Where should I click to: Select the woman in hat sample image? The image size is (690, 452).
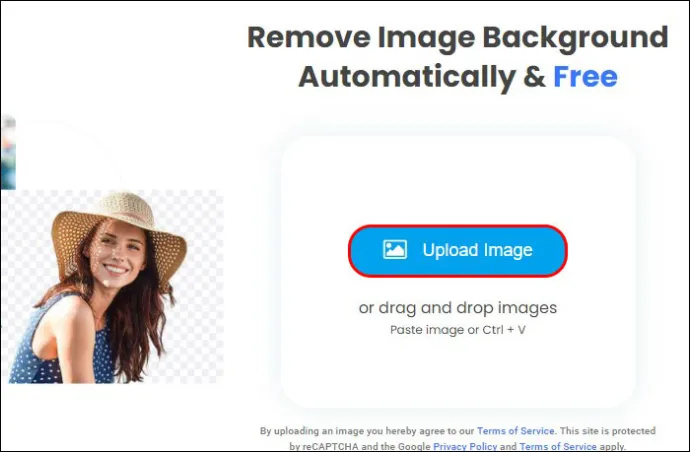pyautogui.click(x=112, y=287)
